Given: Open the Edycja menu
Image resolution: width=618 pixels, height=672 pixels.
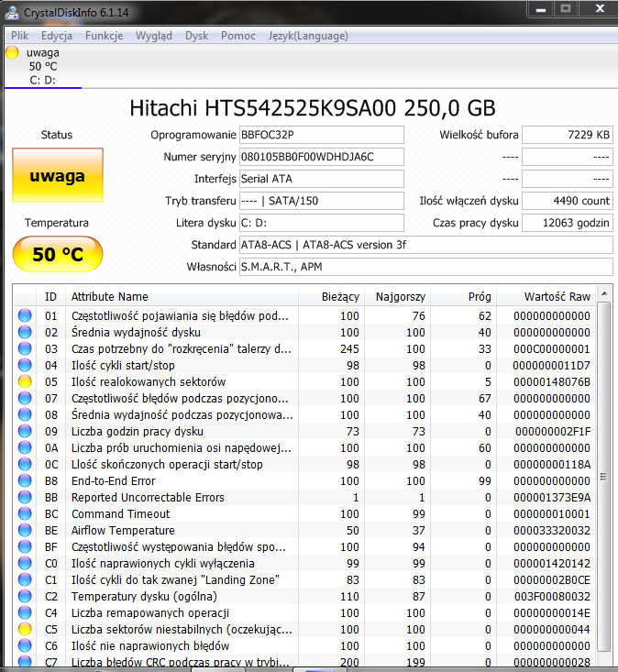Looking at the screenshot, I should pyautogui.click(x=57, y=36).
